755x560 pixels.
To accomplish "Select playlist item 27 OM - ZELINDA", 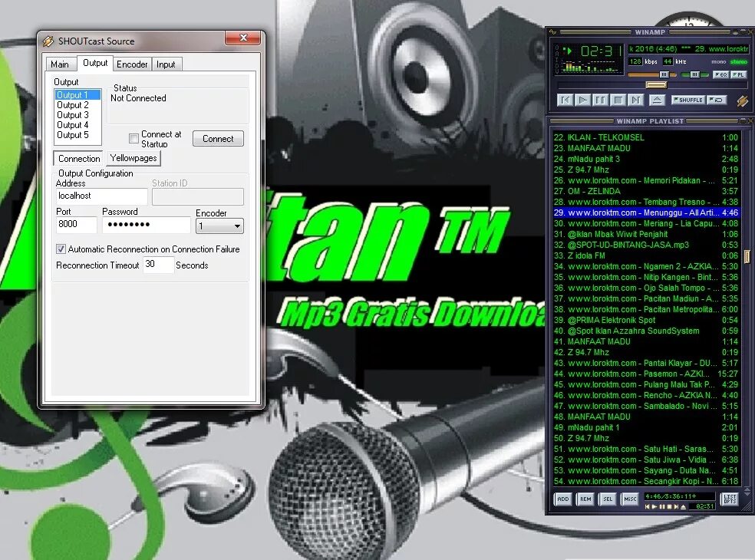I will [646, 191].
